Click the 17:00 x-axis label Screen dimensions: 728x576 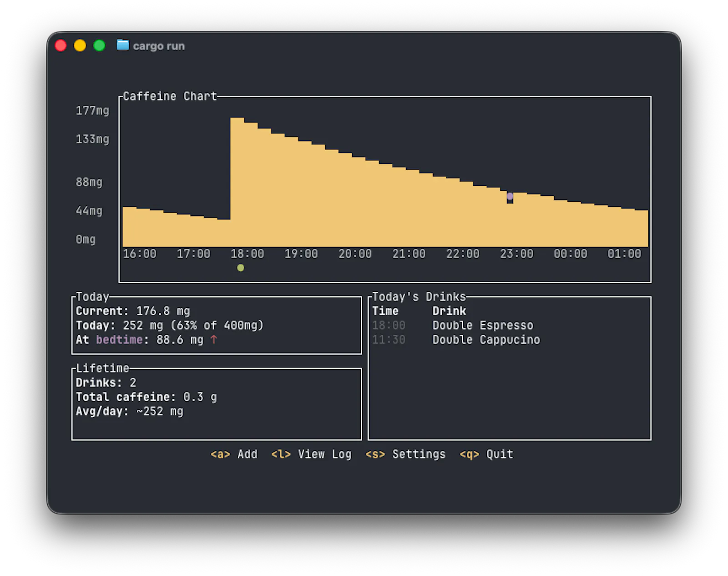(x=193, y=254)
